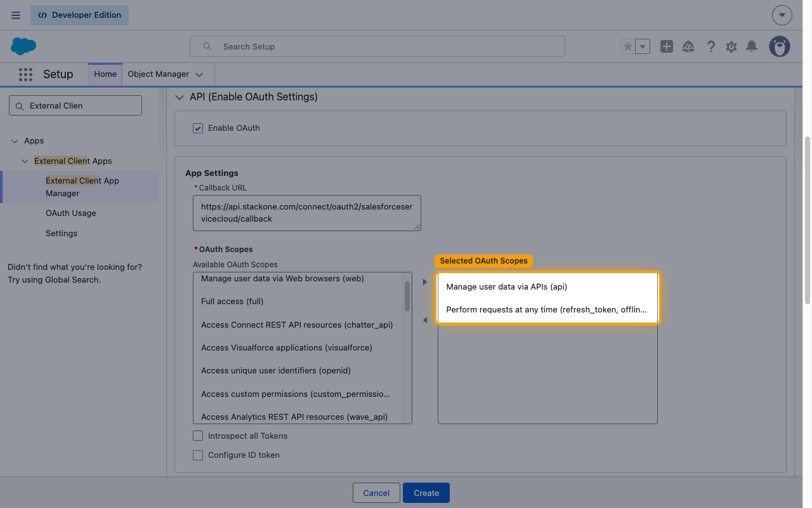Click the Quick Find box with External Clien
Screen dimensions: 812x508
tap(75, 105)
